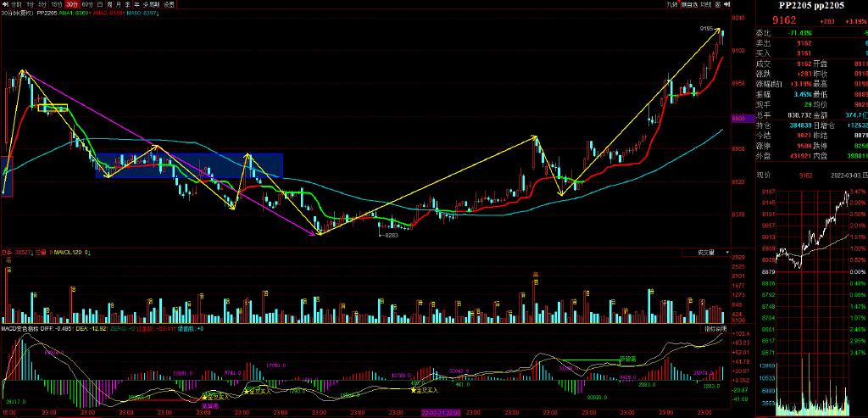Switch chart to 1分 timeframe

point(31,4)
